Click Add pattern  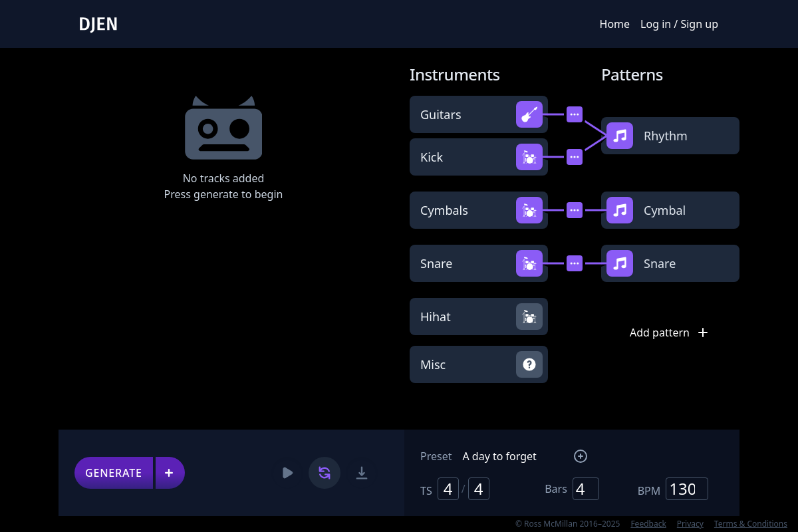pyautogui.click(x=668, y=332)
